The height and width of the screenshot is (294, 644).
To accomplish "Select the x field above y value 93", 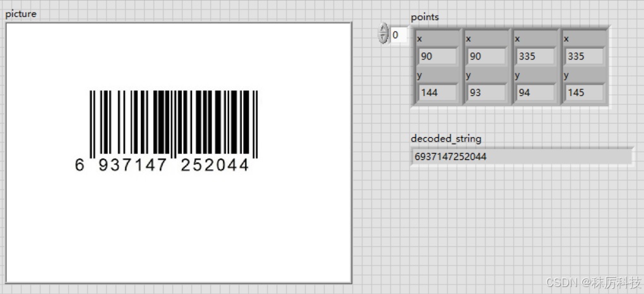I will pyautogui.click(x=486, y=56).
